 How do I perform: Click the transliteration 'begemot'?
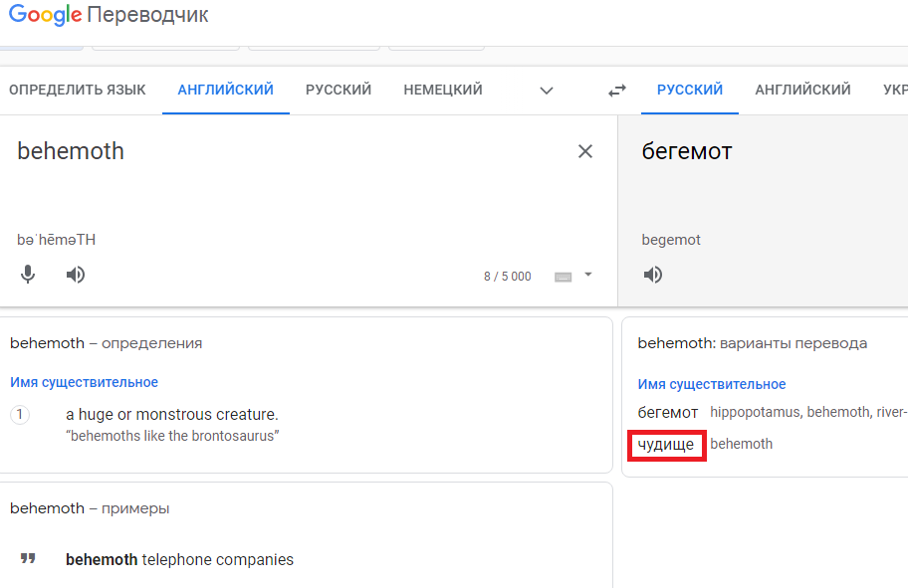click(671, 240)
